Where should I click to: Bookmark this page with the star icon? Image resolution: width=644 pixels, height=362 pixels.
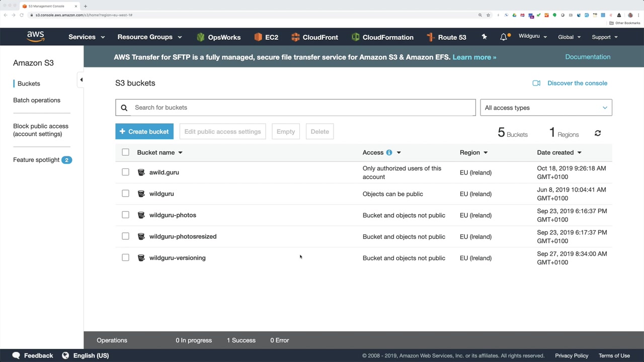coord(488,15)
